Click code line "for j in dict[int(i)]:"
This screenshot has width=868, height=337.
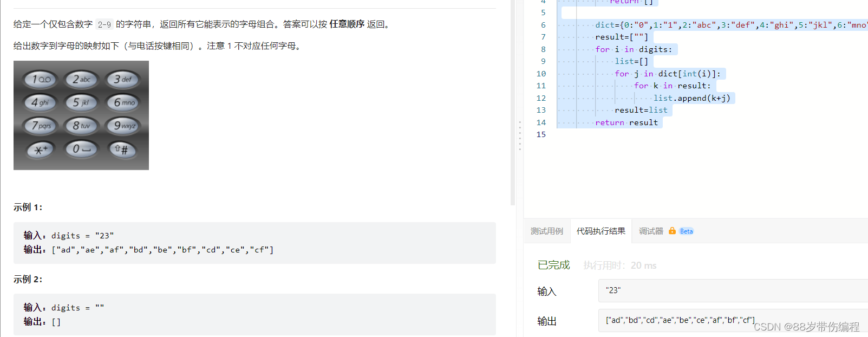[668, 74]
